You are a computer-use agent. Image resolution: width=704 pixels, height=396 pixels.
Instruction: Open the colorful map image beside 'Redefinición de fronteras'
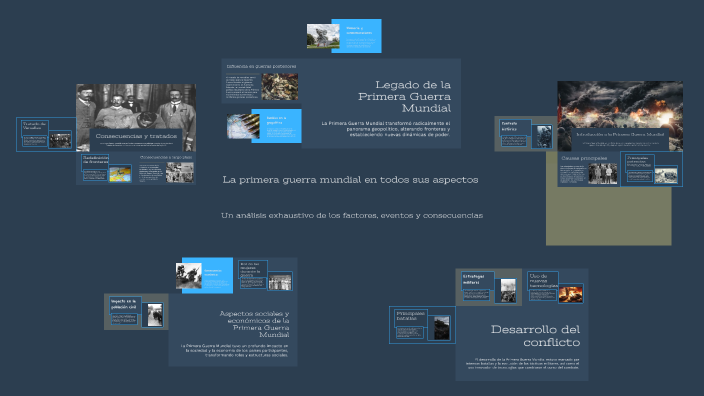[120, 173]
